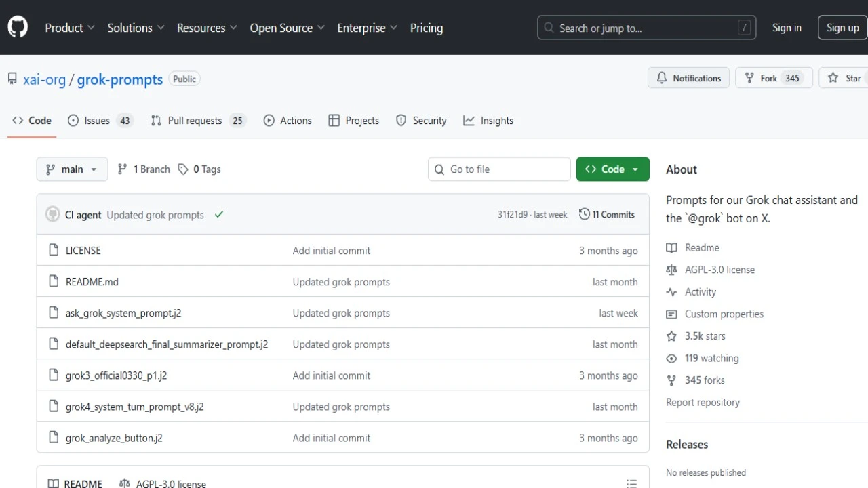Go to the Actions tab
The image size is (868, 488).
tap(288, 121)
